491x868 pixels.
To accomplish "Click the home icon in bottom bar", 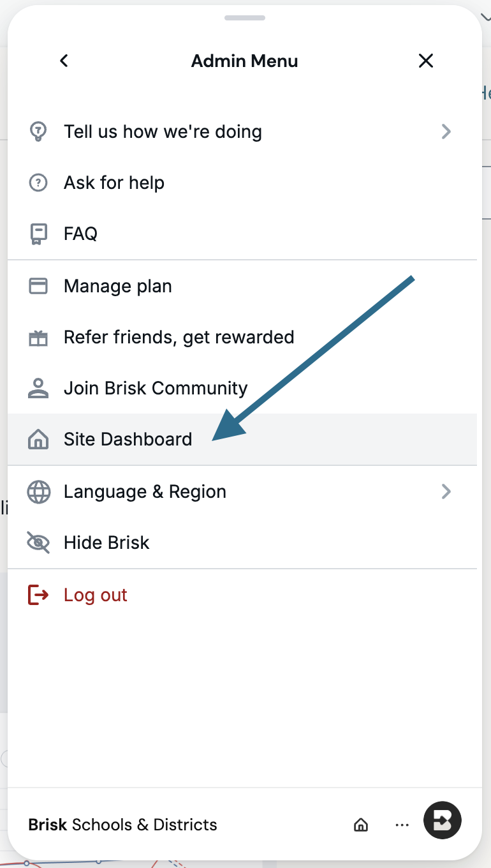I will coord(360,825).
